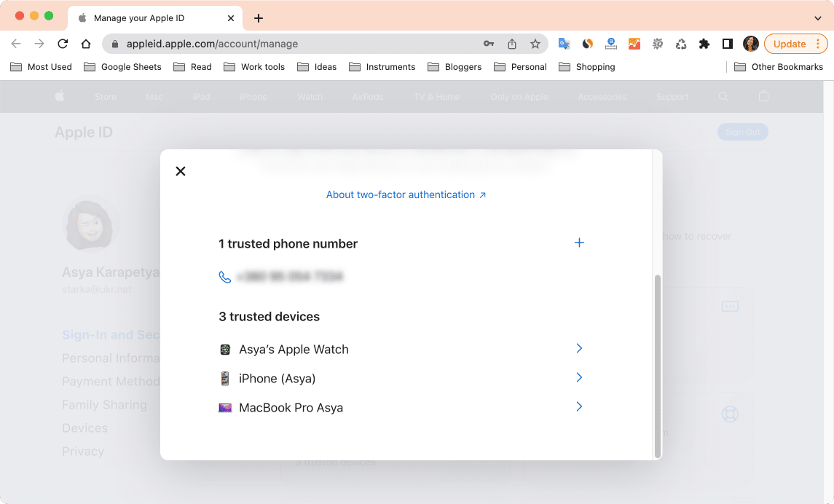Open Other Bookmarks folder
This screenshot has height=504, width=834.
pos(779,66)
